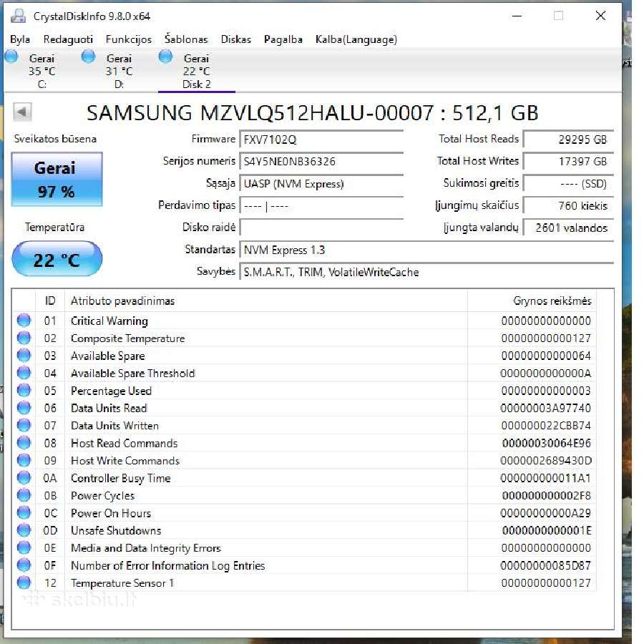The image size is (644, 644).
Task: Open the Pagalba menu
Action: (x=283, y=39)
